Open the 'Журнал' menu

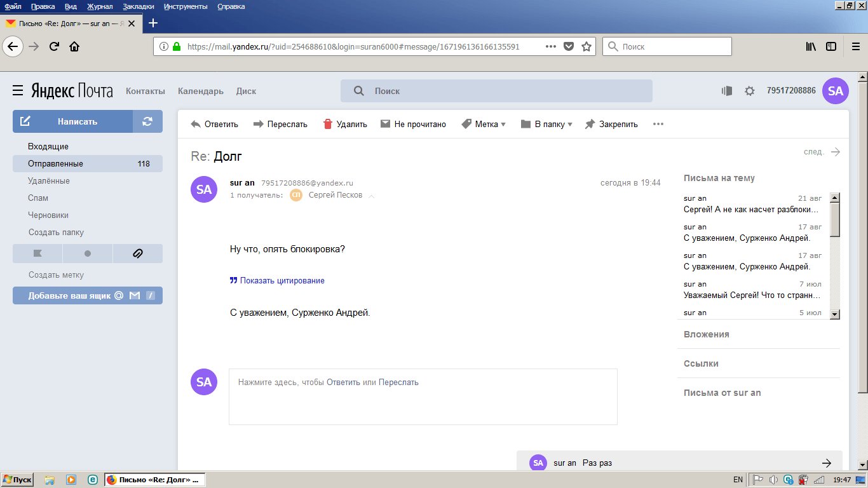click(x=98, y=6)
